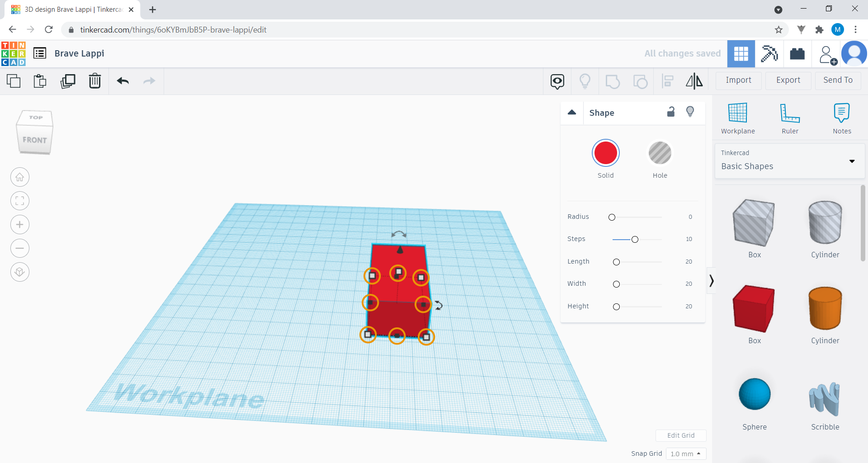Click the Radius slider handle

coord(612,217)
